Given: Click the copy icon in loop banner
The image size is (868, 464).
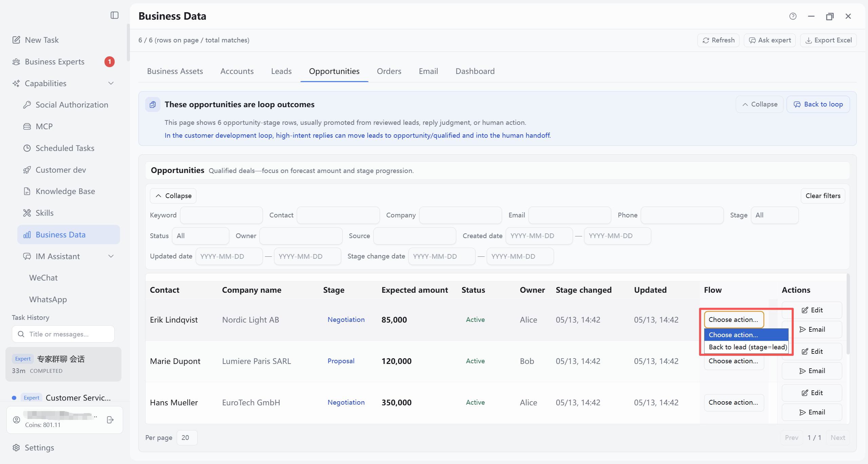Looking at the screenshot, I should click(x=153, y=104).
